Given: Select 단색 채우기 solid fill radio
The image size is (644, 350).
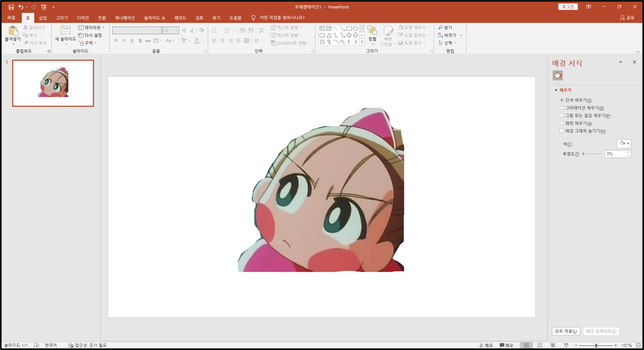Looking at the screenshot, I should (x=561, y=100).
